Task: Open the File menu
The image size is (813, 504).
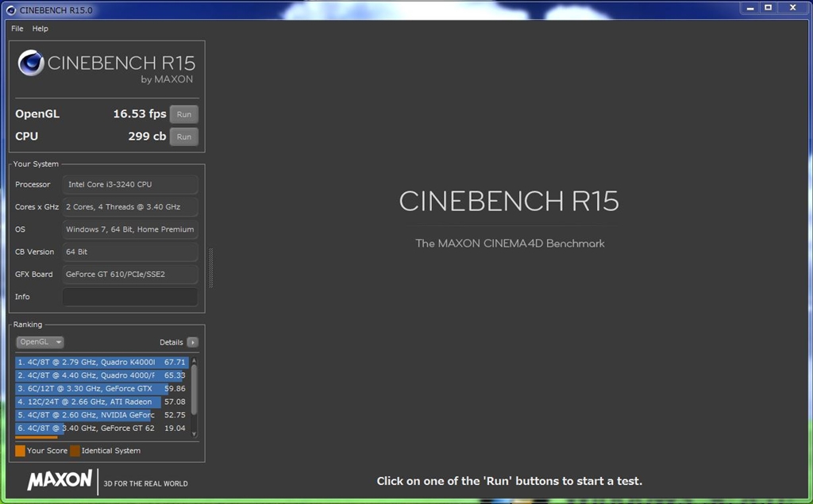Action: point(17,29)
